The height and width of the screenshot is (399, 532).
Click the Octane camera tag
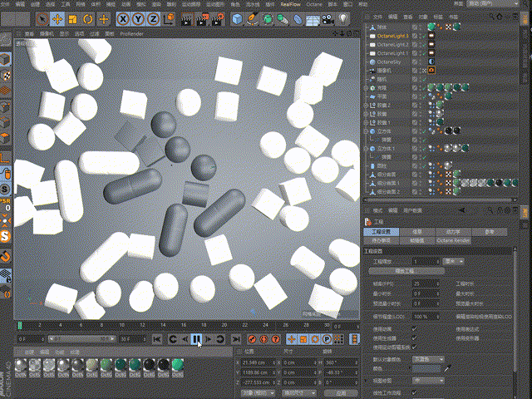click(x=431, y=70)
